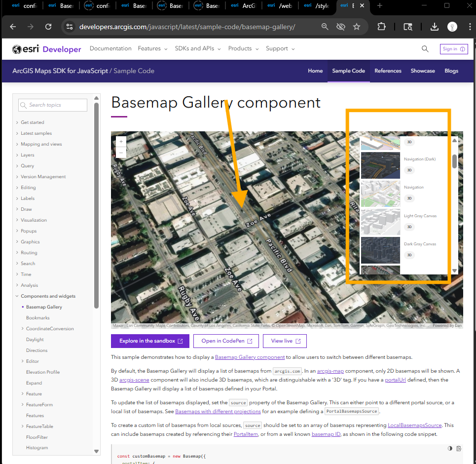Screen dimensions: 476x464
Task: Close the active browser tab
Action: pyautogui.click(x=362, y=5)
